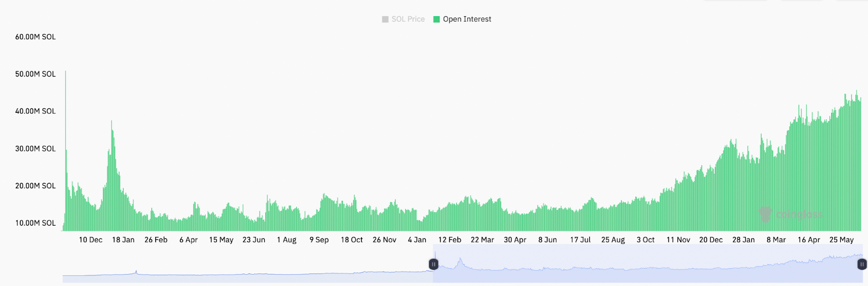868x286 pixels.
Task: Grab the right handle of range slider
Action: 861,264
